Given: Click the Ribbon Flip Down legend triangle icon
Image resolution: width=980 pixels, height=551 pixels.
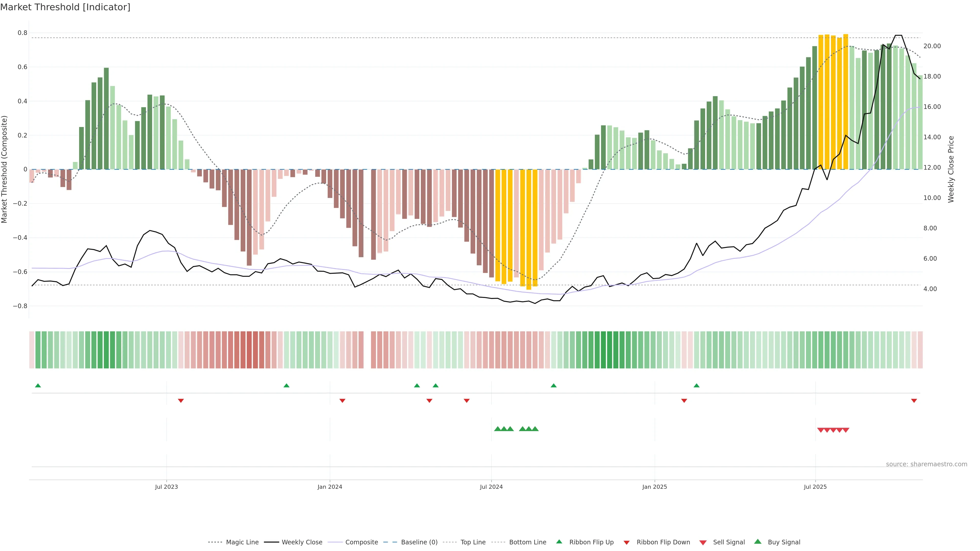Looking at the screenshot, I should coord(627,543).
